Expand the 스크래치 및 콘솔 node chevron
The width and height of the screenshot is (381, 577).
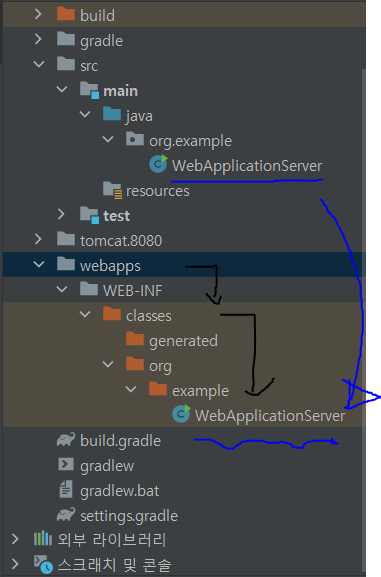[x=15, y=564]
